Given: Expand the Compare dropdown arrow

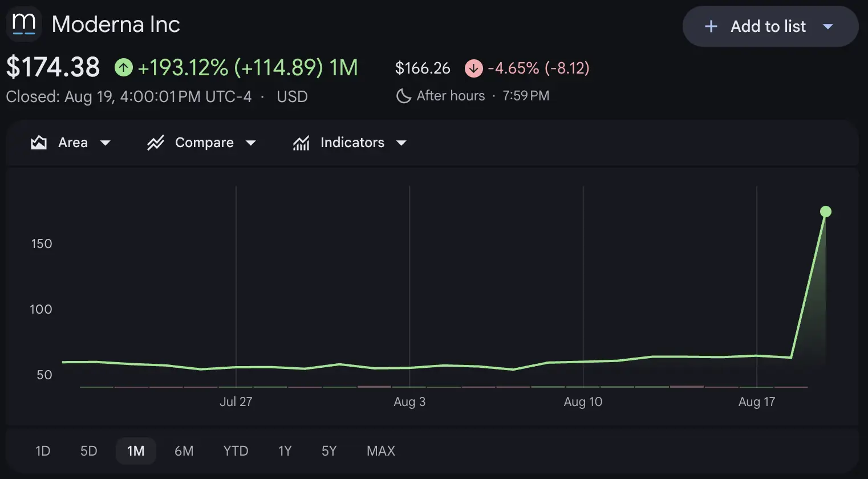Looking at the screenshot, I should (250, 143).
